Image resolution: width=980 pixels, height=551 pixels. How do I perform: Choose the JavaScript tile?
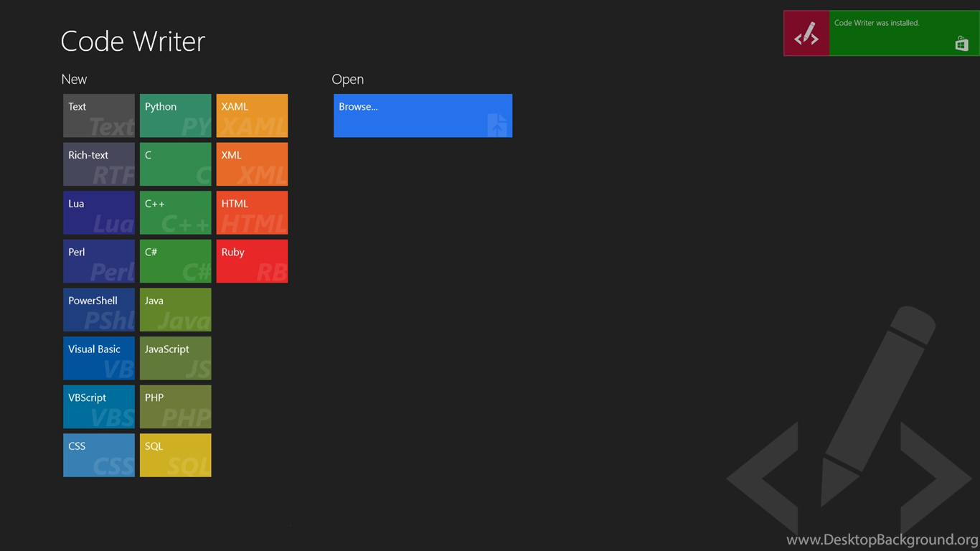coord(175,358)
